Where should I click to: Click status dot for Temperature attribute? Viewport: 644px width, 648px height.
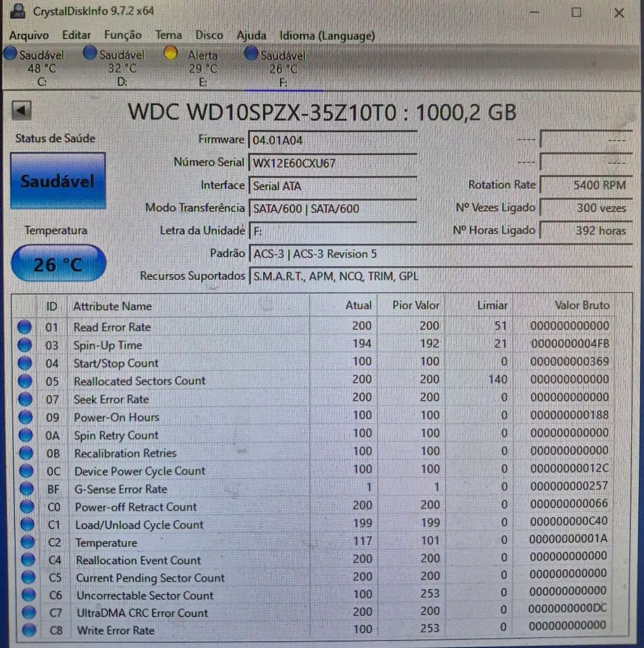click(x=27, y=543)
